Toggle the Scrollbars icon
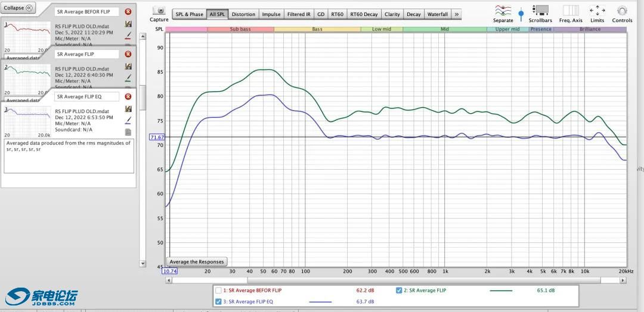 (x=540, y=11)
